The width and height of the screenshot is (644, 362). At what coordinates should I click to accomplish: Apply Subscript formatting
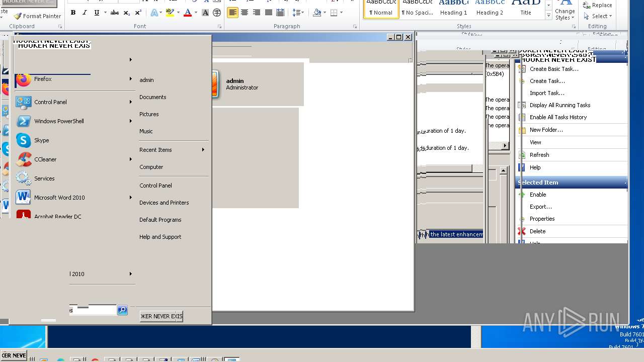(127, 13)
